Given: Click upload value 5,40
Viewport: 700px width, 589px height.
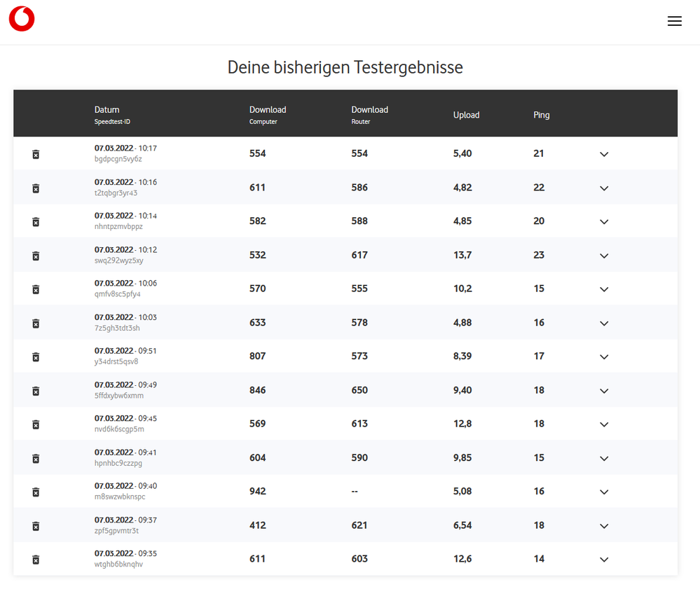Looking at the screenshot, I should pyautogui.click(x=462, y=153).
